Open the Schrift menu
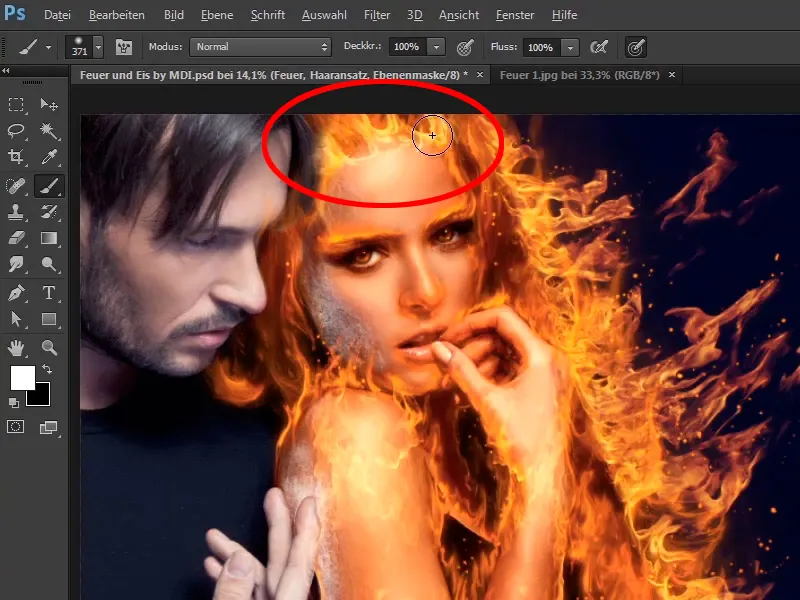 click(x=268, y=15)
